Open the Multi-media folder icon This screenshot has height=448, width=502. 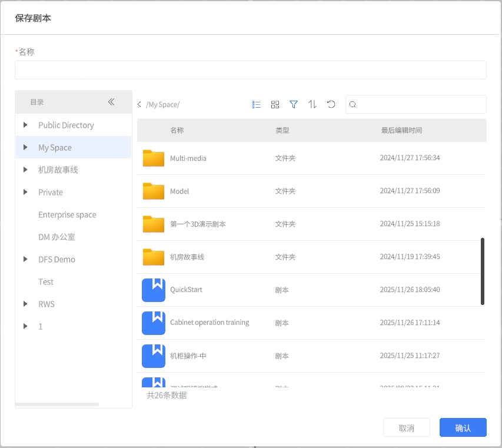[x=154, y=158]
